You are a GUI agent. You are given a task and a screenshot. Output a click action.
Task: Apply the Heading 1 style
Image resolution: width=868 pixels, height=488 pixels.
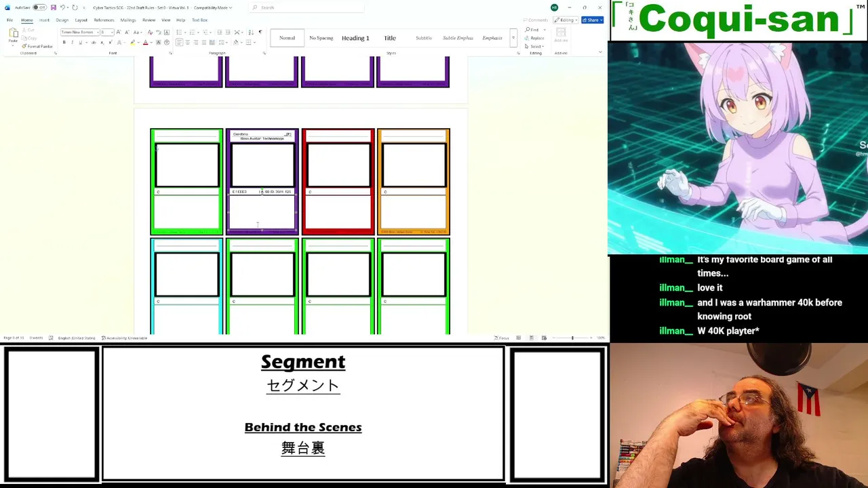click(x=355, y=38)
